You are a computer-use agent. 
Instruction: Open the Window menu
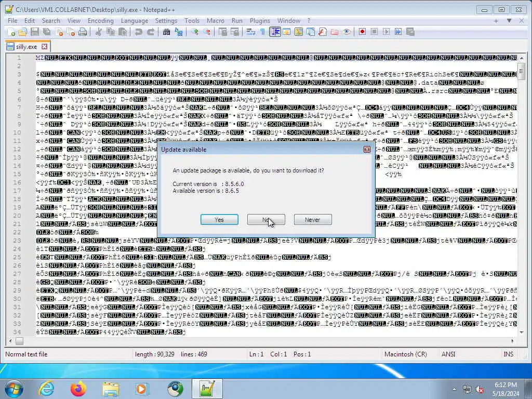pos(289,21)
